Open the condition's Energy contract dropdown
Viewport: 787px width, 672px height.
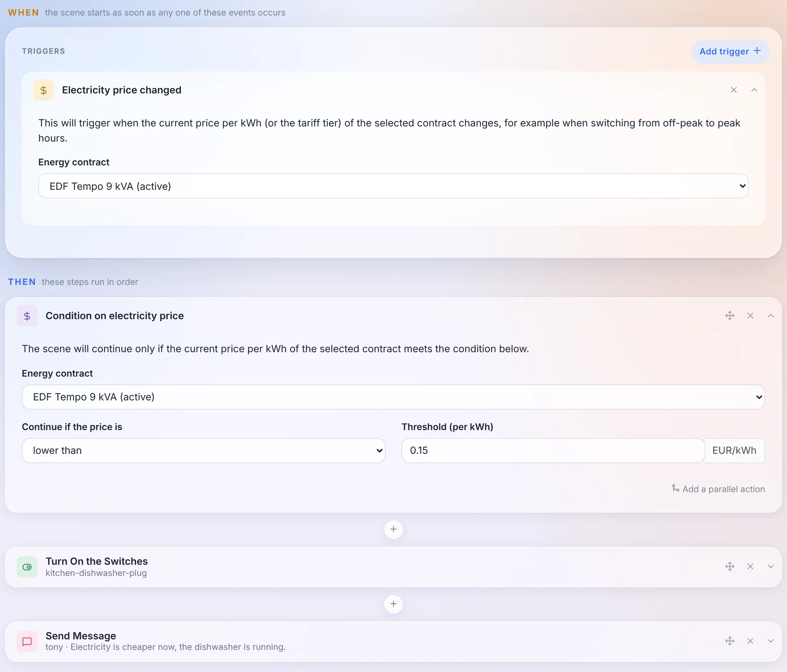(393, 397)
